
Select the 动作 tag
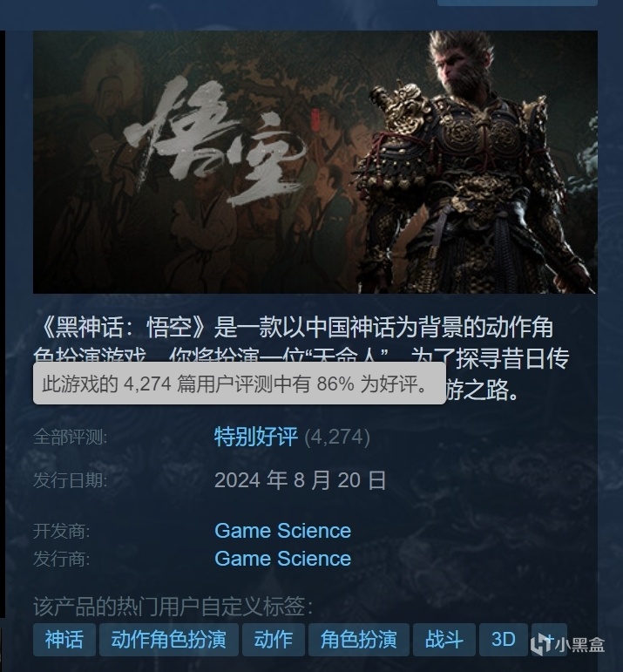274,640
